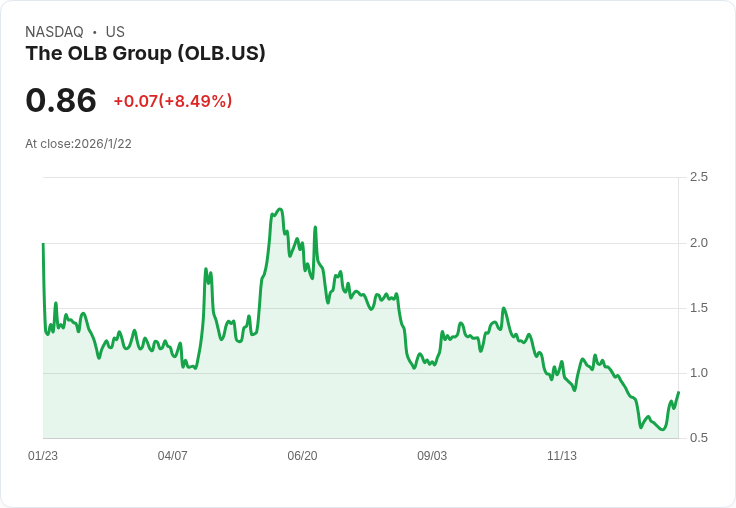The image size is (736, 508).
Task: Click the 2.0 price axis label
Action: [698, 243]
